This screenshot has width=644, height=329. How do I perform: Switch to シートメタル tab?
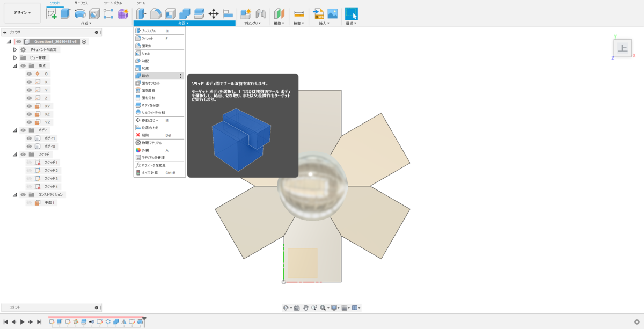(x=113, y=3)
